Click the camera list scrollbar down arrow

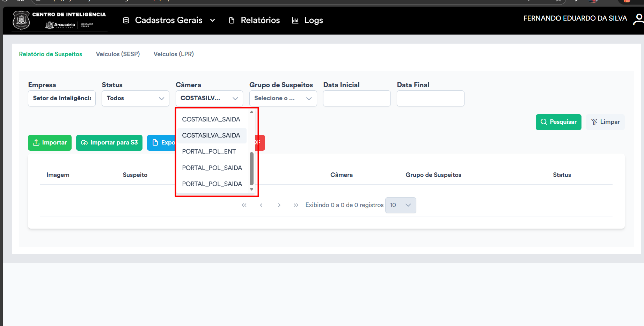pos(251,190)
